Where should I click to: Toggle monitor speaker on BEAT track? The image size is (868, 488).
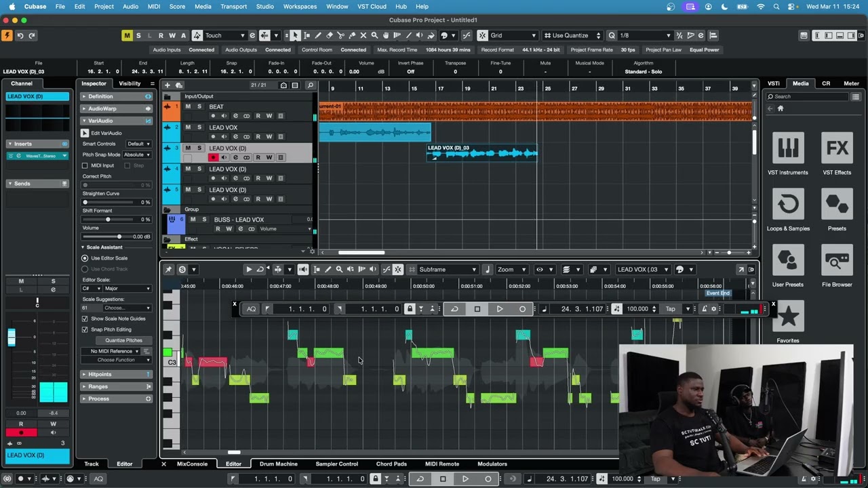(x=224, y=116)
